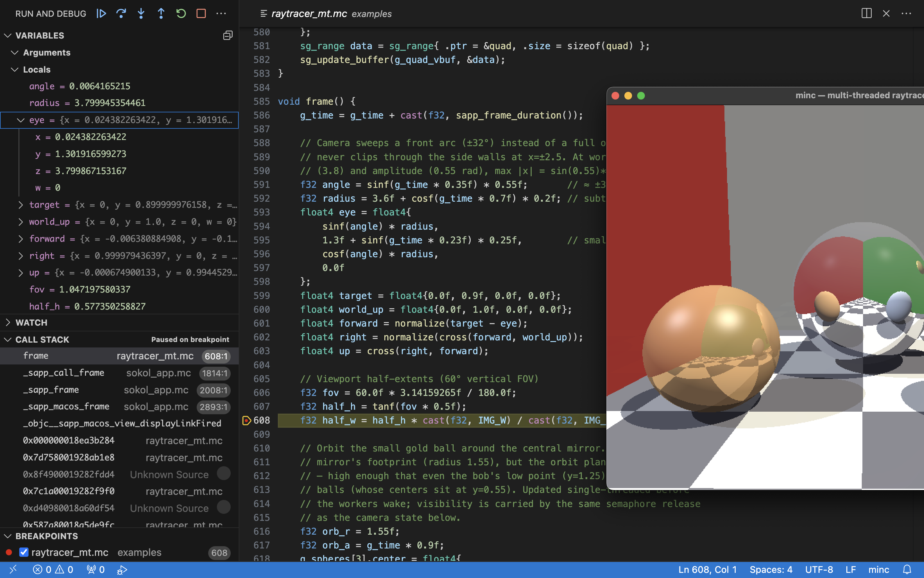Viewport: 924px width, 578px height.
Task: Select stack frame 0x000000018ea3b284
Action: [119, 440]
